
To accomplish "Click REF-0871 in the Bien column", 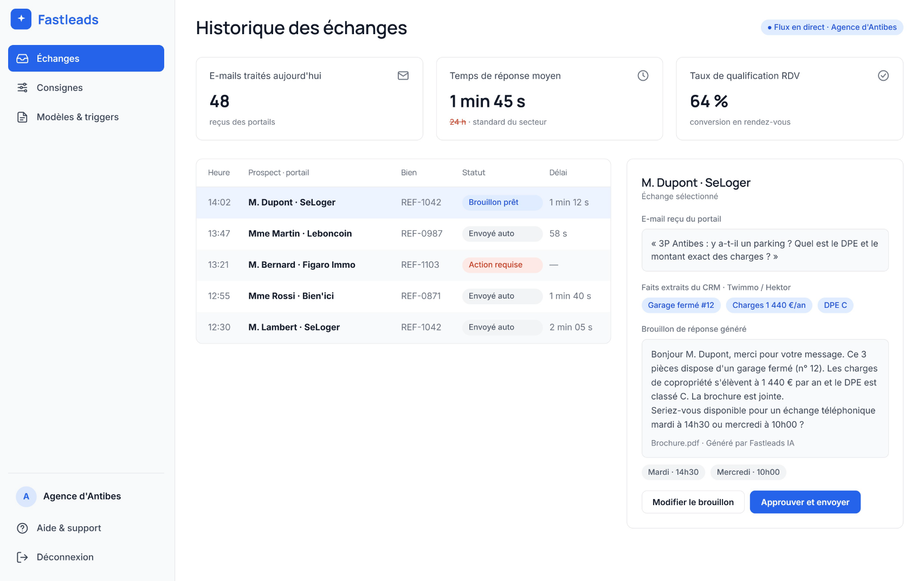I will [x=421, y=296].
